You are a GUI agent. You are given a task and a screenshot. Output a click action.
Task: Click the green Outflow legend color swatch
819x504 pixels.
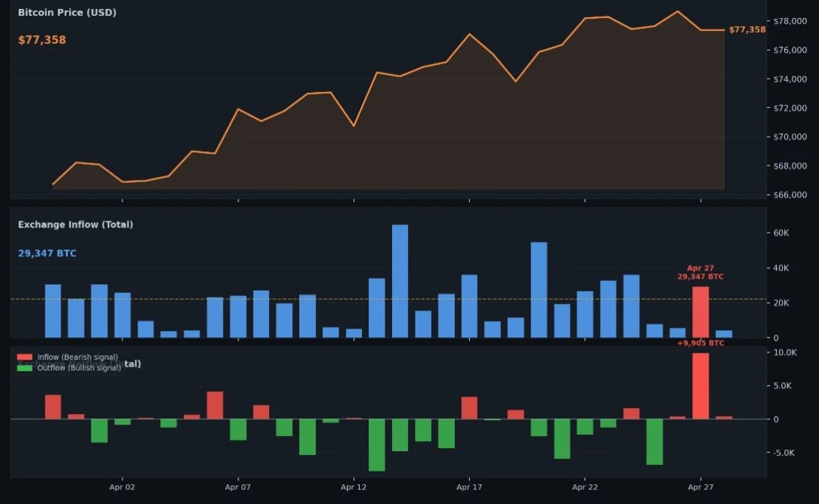click(24, 368)
